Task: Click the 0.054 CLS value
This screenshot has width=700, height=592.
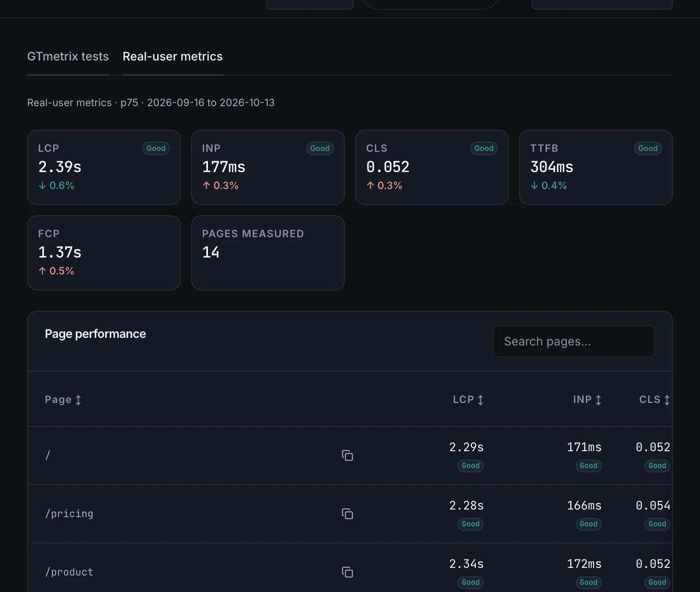Action: pyautogui.click(x=653, y=505)
